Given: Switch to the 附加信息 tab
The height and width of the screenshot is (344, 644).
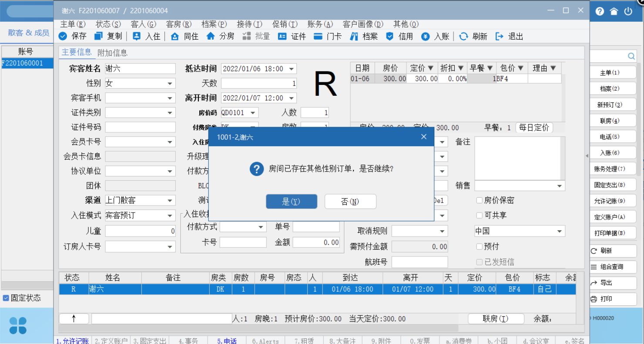Looking at the screenshot, I should click(112, 53).
